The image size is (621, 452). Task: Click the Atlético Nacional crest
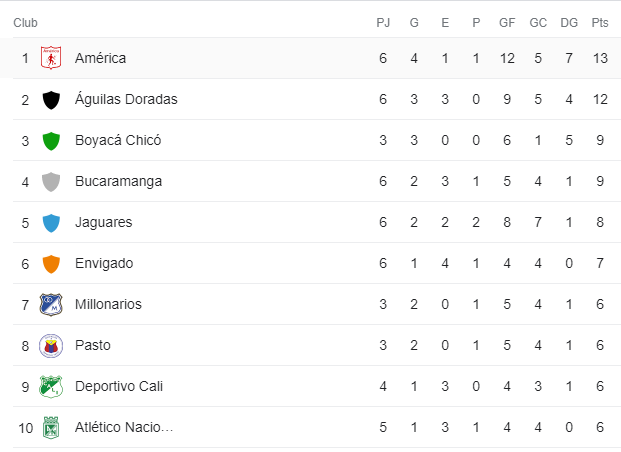tap(51, 427)
